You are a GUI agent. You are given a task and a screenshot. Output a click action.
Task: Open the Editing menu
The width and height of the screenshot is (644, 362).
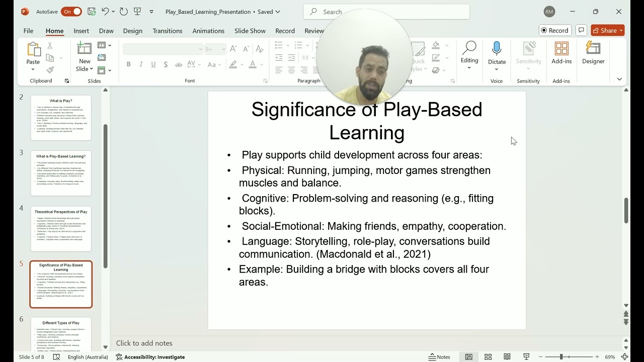(x=469, y=55)
